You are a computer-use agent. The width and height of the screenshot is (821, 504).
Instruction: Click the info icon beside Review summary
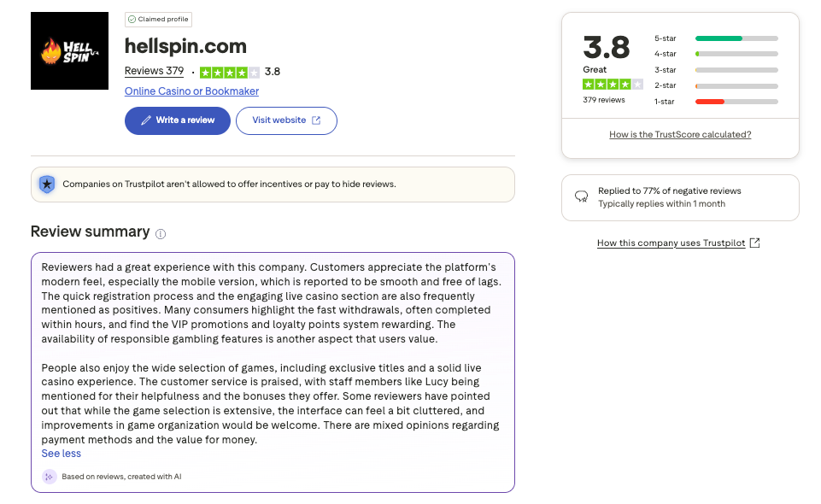[x=161, y=234]
